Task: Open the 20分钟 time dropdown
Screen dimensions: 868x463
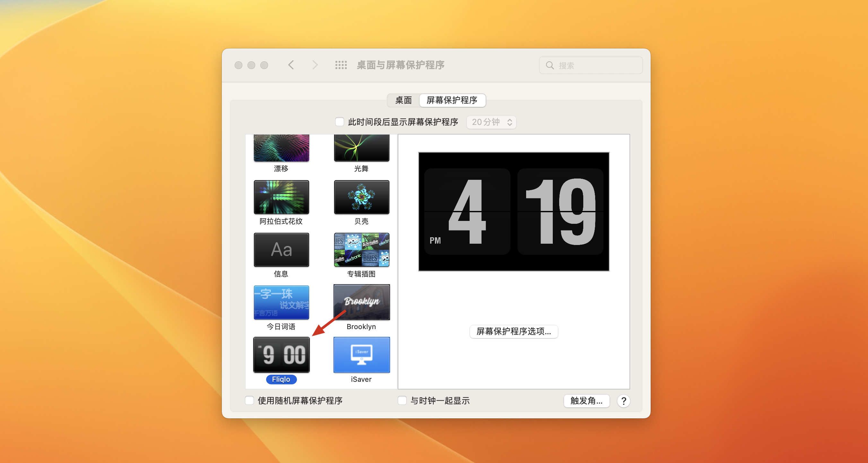Action: point(491,122)
